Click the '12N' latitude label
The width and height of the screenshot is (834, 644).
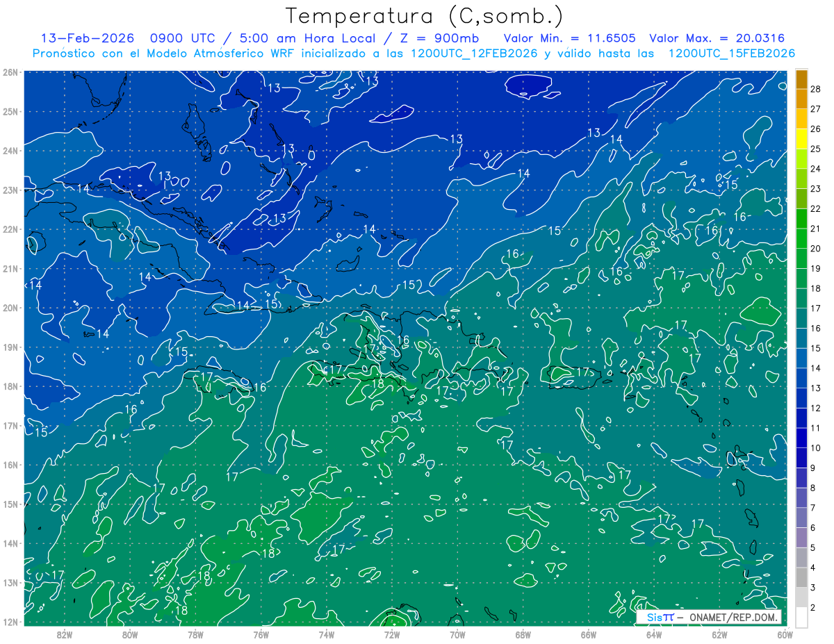click(x=10, y=622)
